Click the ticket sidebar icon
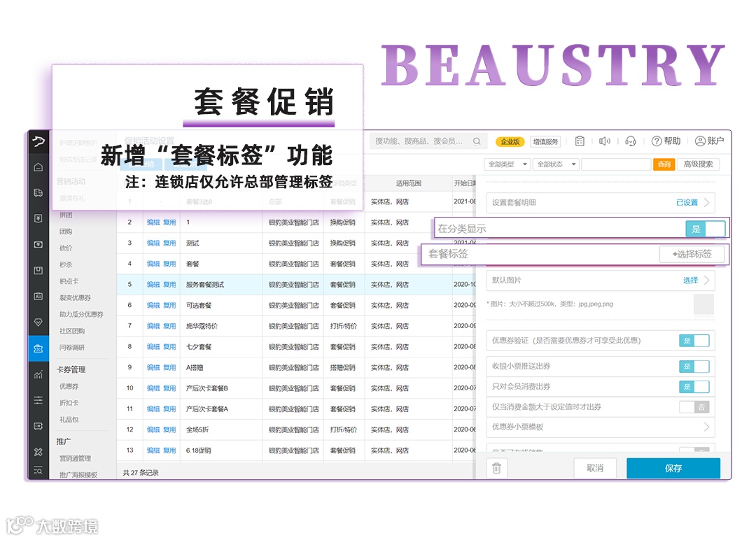 (x=38, y=426)
